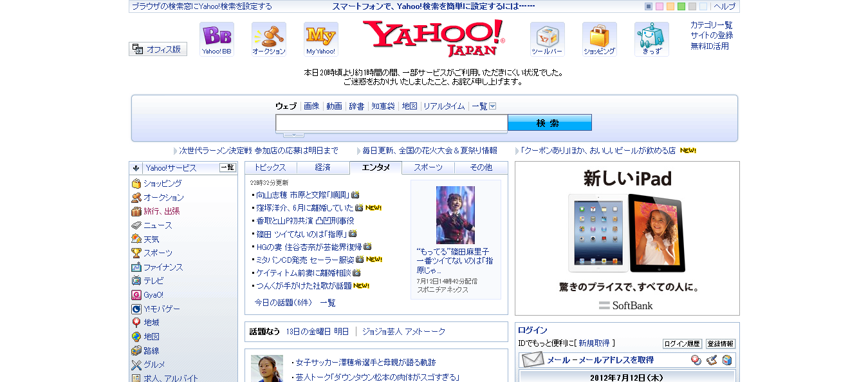Open the 篠田麻里子 stage photo thumbnail
The width and height of the screenshot is (868, 382).
pyautogui.click(x=456, y=215)
